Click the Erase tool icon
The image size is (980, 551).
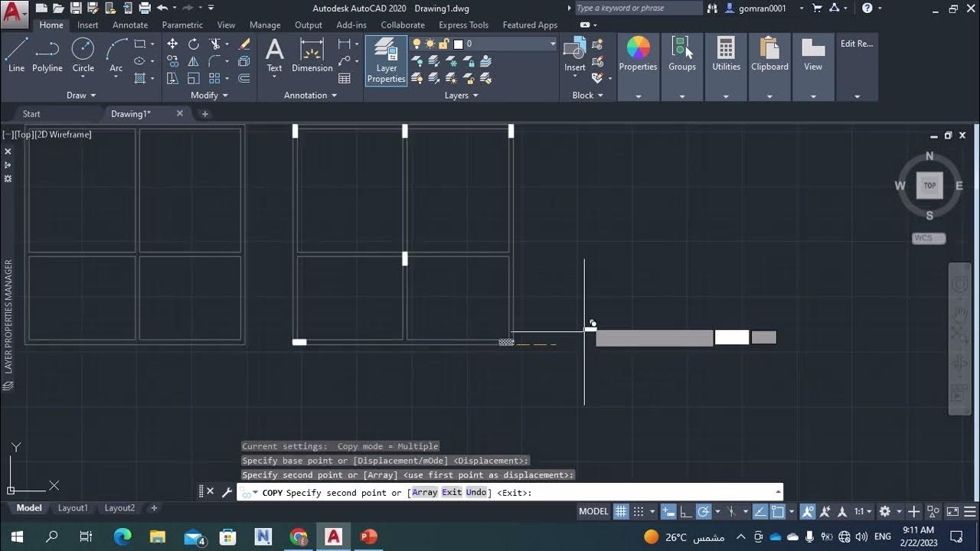tap(244, 44)
